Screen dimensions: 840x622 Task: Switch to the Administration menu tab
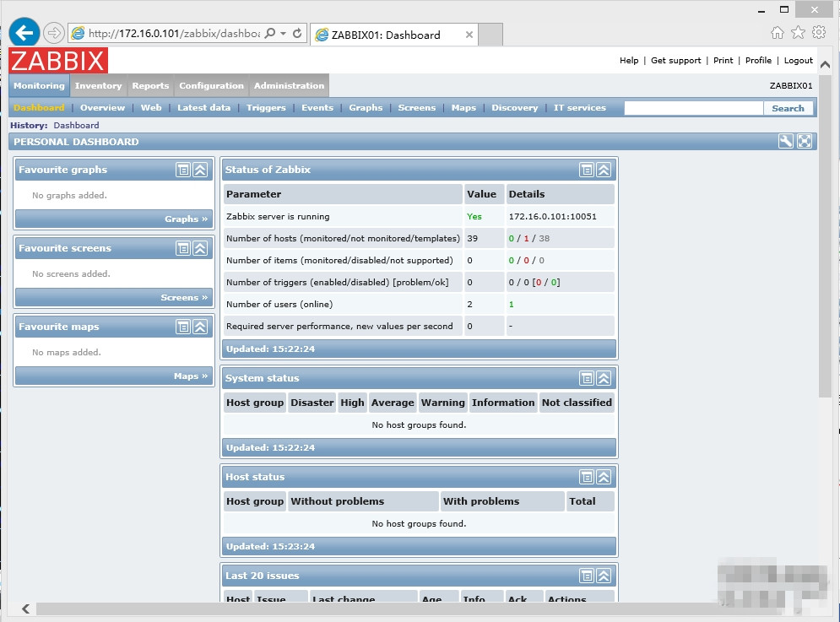289,86
